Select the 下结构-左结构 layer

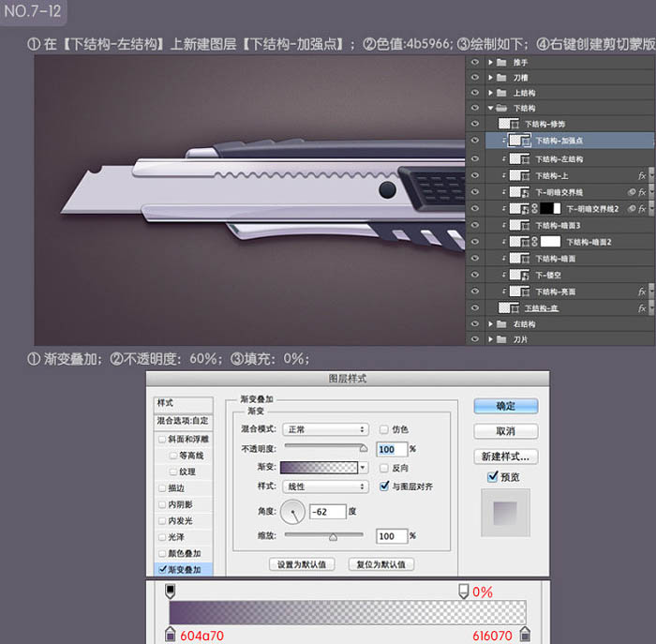tap(570, 159)
